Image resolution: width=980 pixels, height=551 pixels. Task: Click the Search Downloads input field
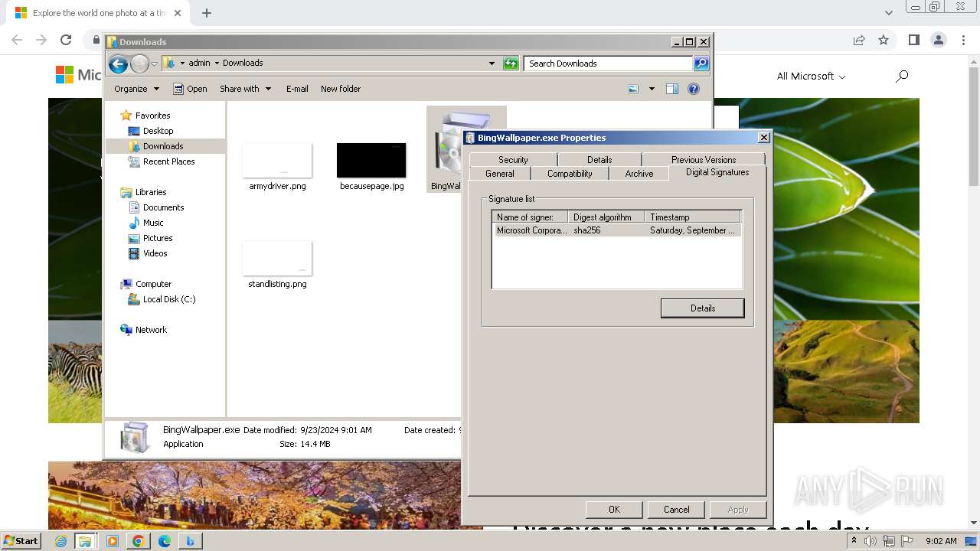pos(609,64)
